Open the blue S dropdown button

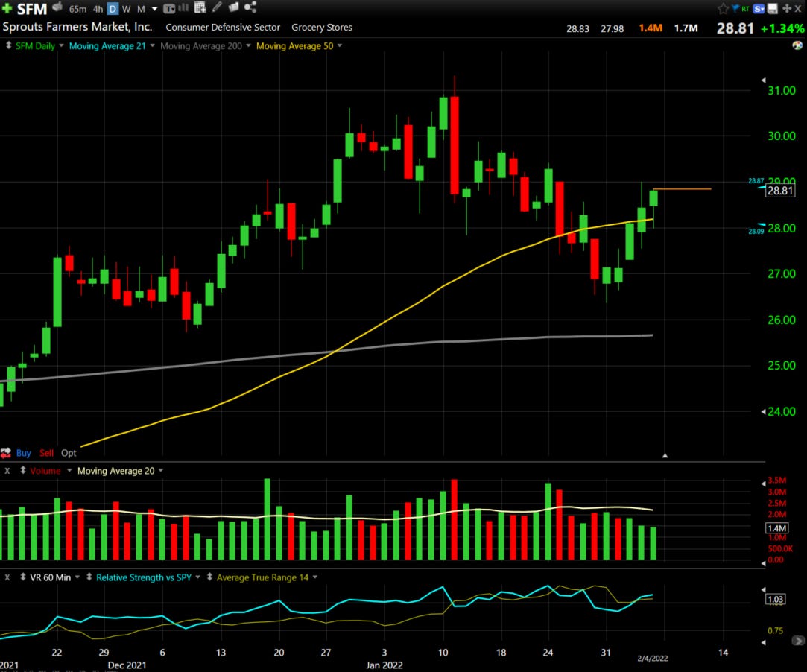(759, 9)
